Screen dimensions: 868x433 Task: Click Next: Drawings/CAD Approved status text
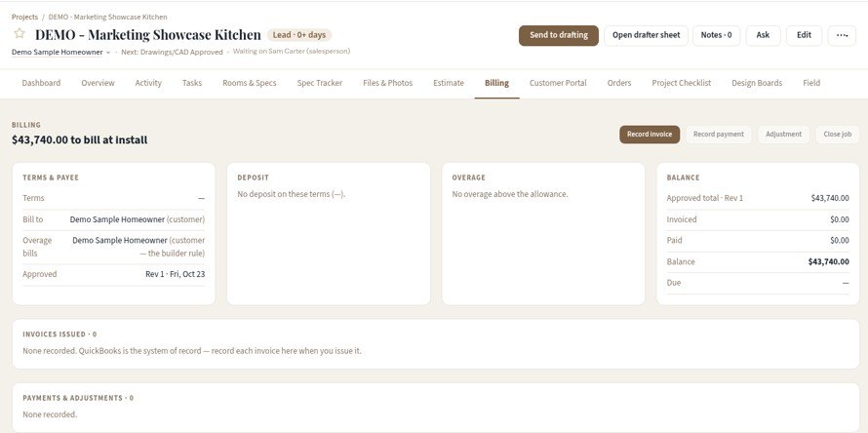click(172, 52)
